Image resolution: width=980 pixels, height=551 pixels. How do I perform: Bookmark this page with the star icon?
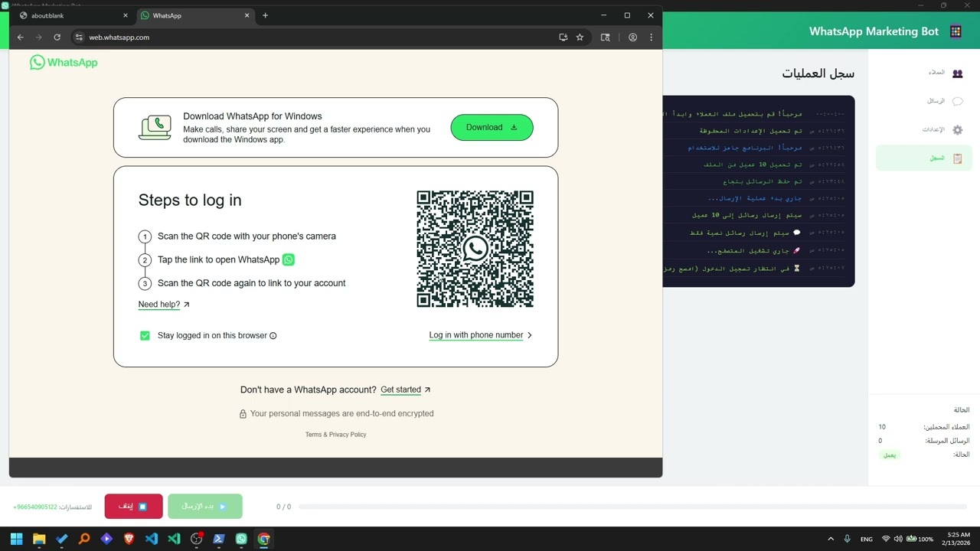tap(580, 37)
